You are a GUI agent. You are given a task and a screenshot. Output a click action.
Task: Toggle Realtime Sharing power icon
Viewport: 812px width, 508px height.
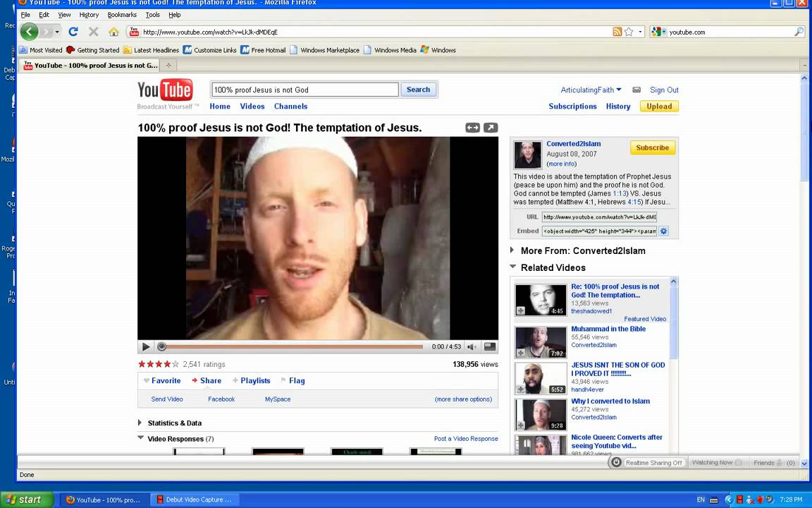tap(616, 462)
